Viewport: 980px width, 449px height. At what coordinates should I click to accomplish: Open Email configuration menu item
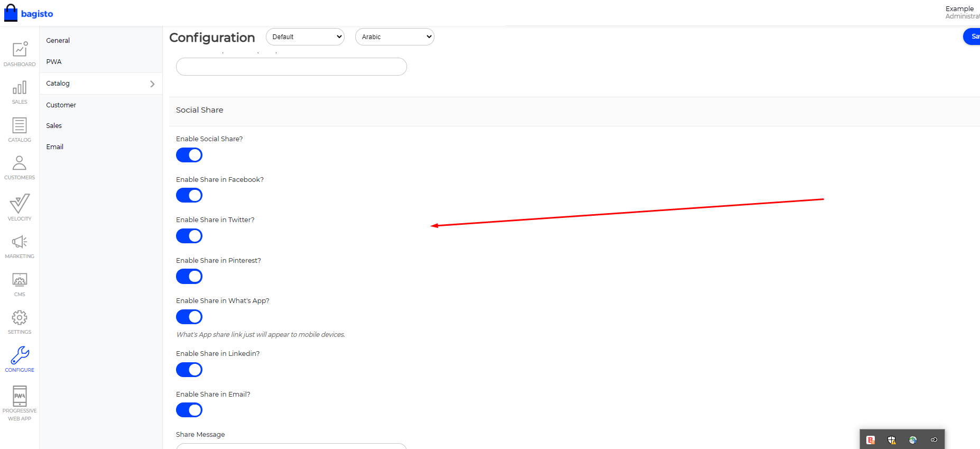point(54,146)
